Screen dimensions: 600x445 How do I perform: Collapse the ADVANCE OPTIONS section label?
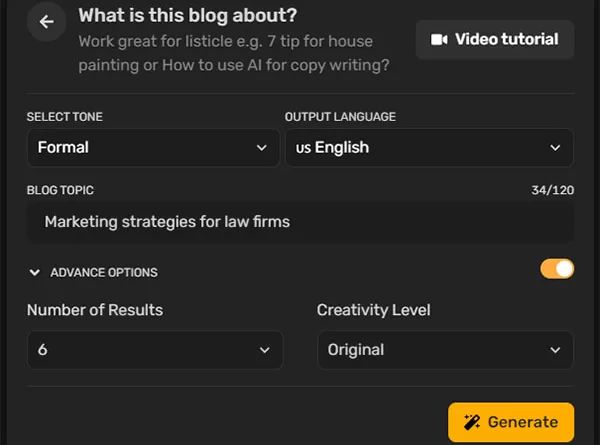(x=104, y=272)
